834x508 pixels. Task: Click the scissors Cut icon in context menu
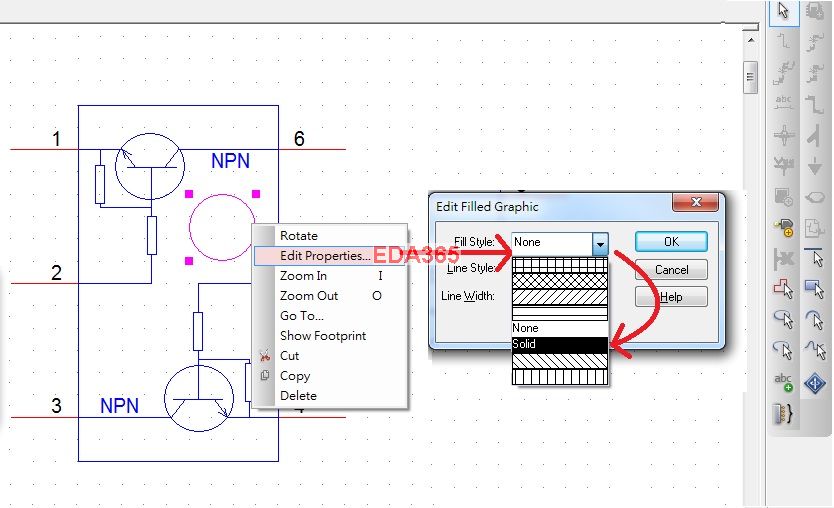pos(264,356)
